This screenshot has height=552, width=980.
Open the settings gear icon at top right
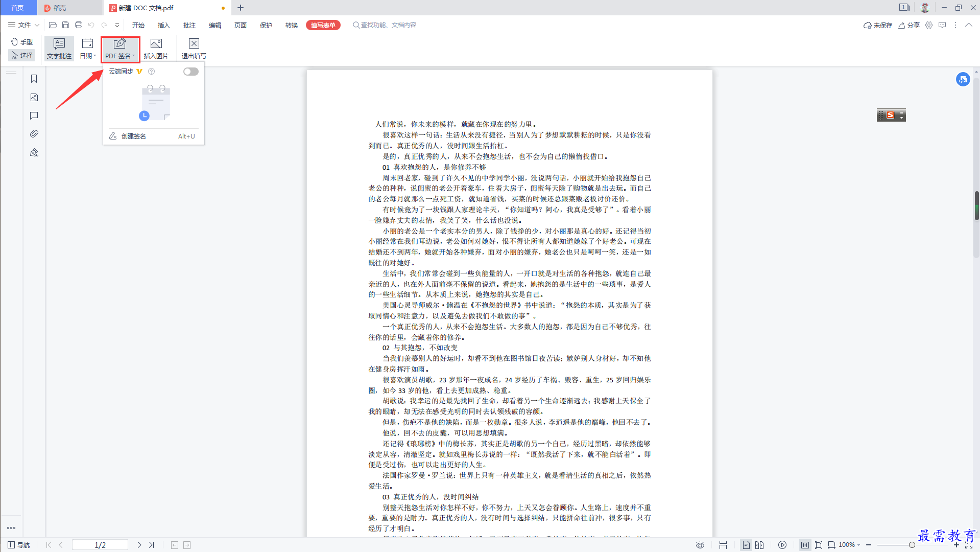coord(929,25)
